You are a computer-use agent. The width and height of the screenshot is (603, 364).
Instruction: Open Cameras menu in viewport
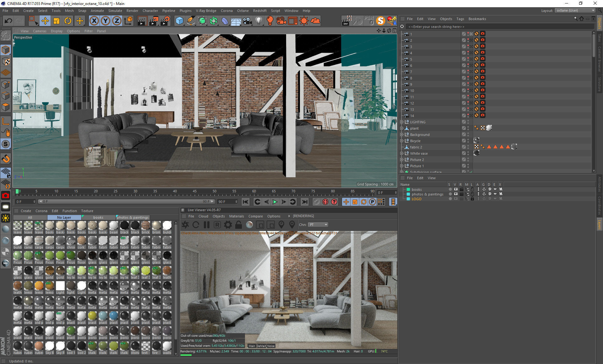[x=40, y=31]
